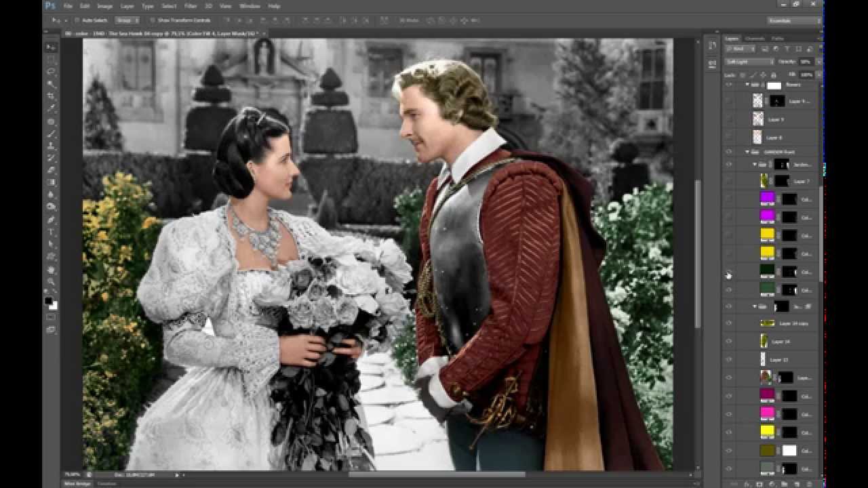Add layer style fx icon
The image size is (868, 488).
pyautogui.click(x=748, y=483)
